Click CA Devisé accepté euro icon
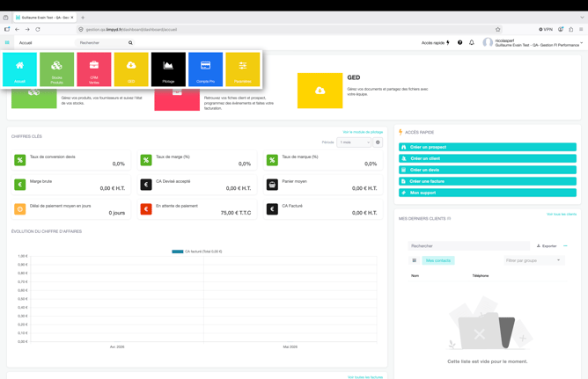 tap(146, 185)
